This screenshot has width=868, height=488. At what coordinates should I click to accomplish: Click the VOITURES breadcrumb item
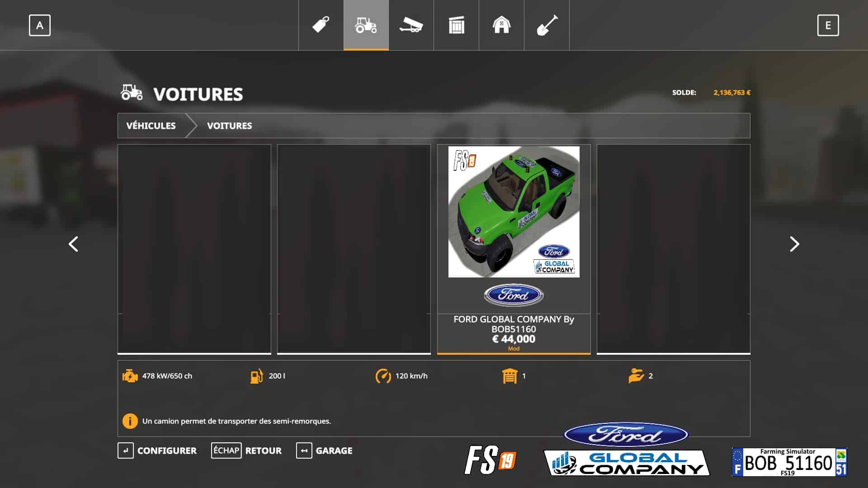point(229,126)
